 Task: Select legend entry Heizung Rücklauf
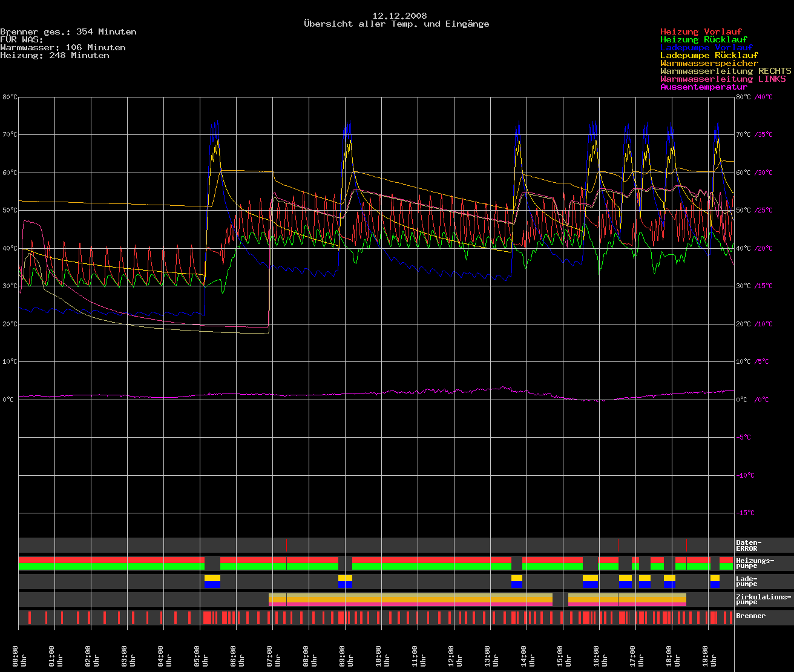click(704, 39)
